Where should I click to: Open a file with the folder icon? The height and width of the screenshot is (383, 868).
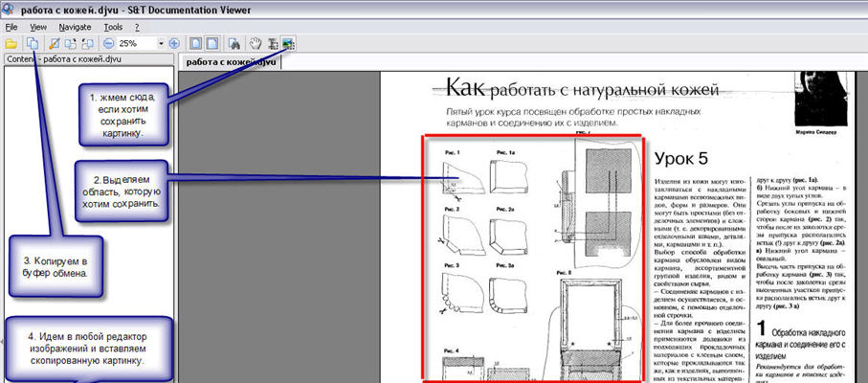tap(11, 43)
